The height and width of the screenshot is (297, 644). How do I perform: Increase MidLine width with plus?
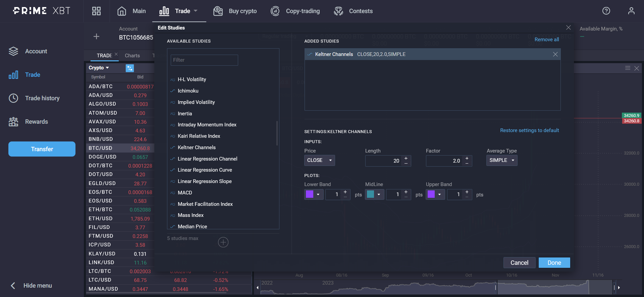click(x=406, y=192)
